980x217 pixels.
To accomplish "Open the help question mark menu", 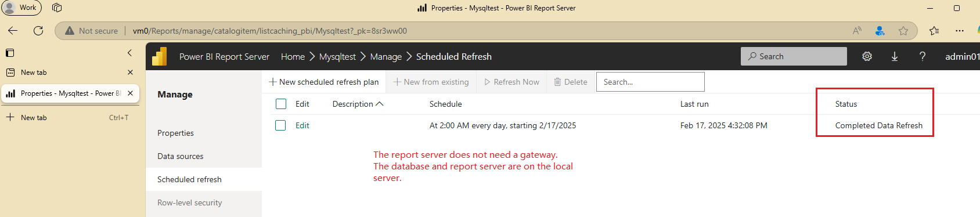I will pos(923,56).
